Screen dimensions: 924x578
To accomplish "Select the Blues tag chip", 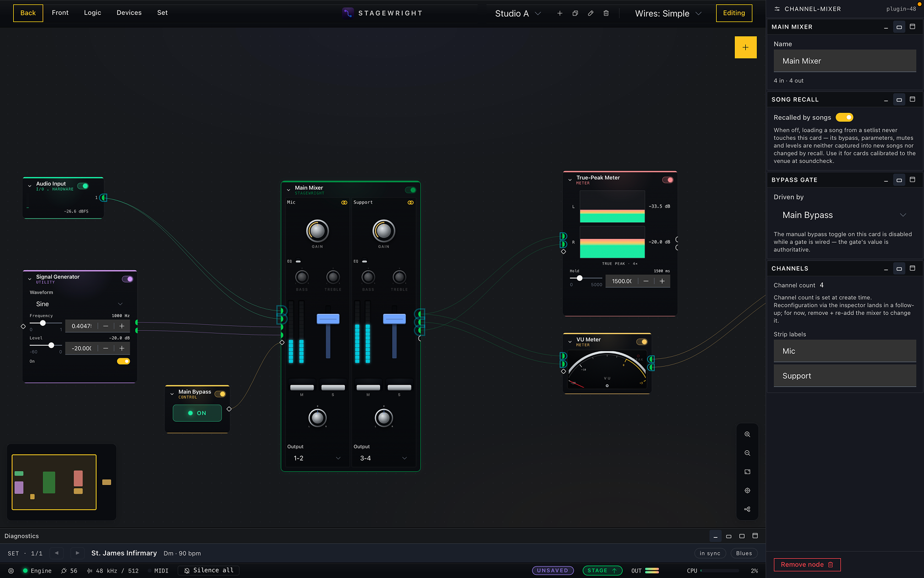I will coord(744,553).
